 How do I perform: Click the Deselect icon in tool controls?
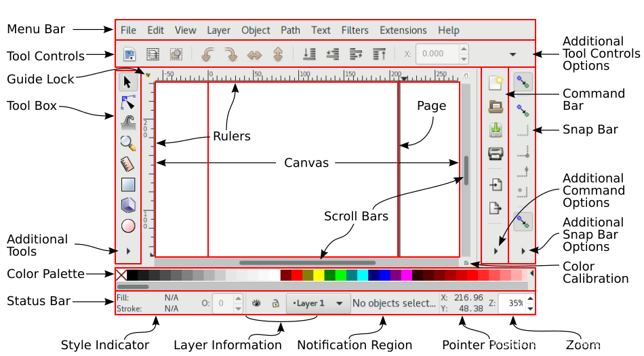click(176, 54)
